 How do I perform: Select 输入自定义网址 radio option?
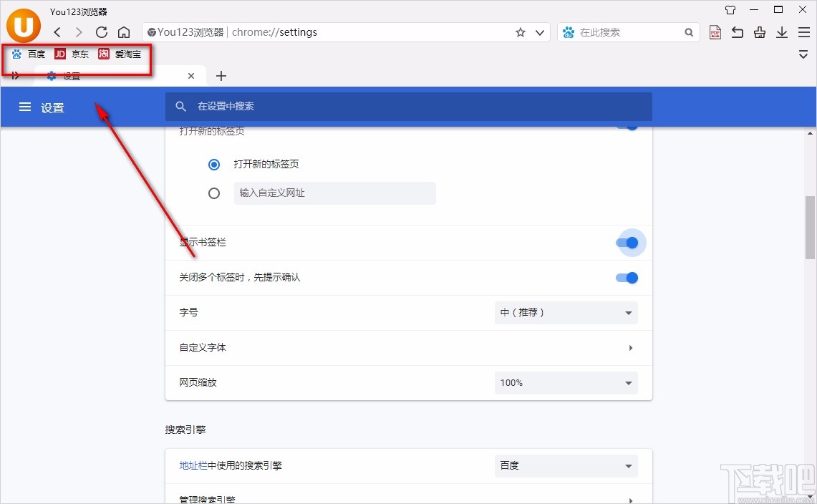click(214, 193)
